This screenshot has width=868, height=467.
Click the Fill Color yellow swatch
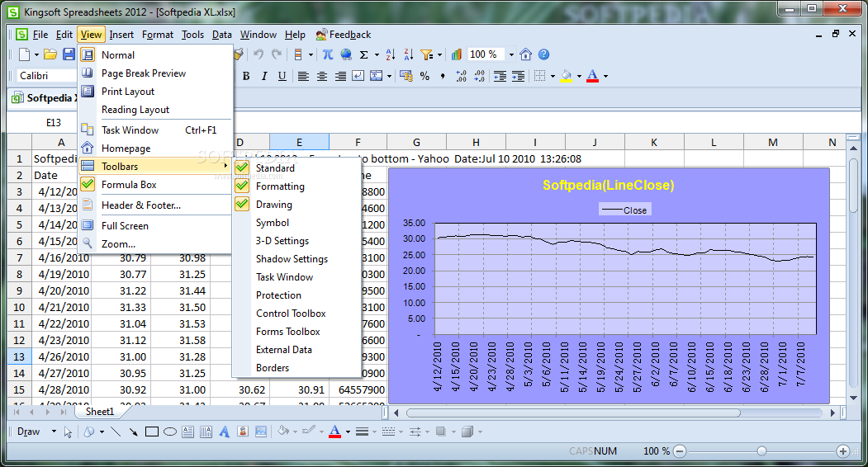pos(566,77)
